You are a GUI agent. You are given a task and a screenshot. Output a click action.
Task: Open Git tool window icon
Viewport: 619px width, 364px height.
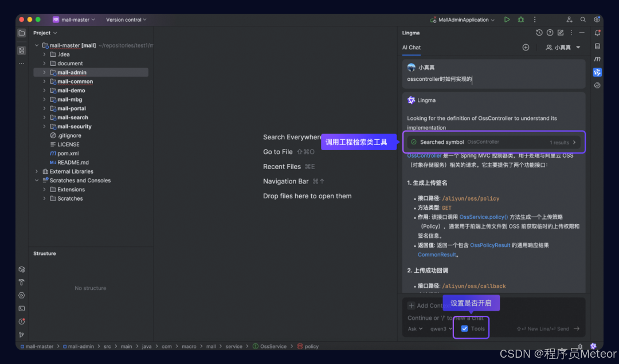(22, 334)
